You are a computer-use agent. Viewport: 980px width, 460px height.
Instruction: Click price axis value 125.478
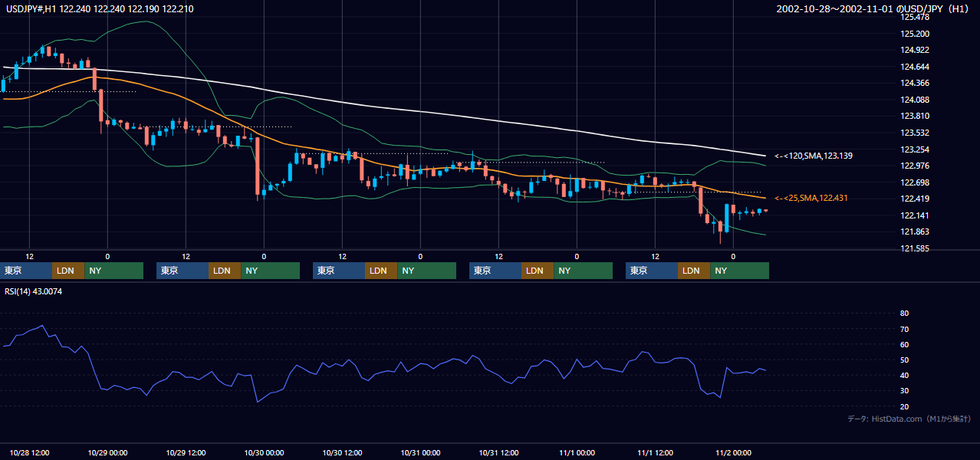(915, 17)
